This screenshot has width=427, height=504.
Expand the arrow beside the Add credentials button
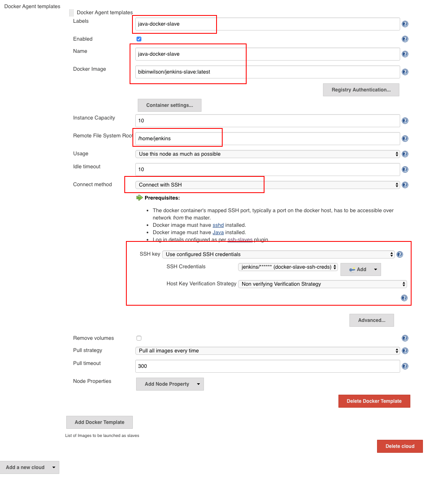[375, 269]
